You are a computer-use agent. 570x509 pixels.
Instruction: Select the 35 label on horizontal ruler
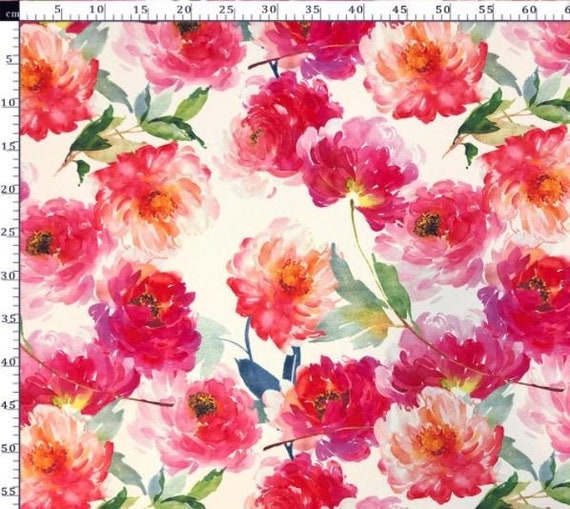tap(312, 9)
